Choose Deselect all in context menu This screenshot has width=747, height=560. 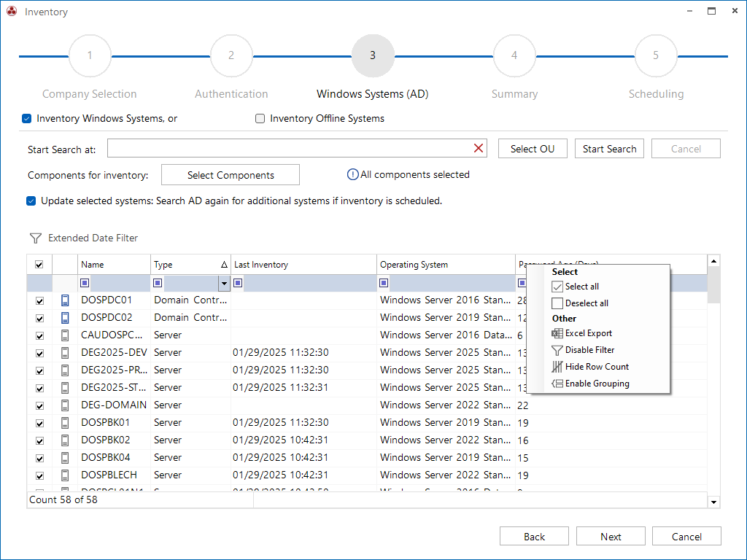click(580, 303)
